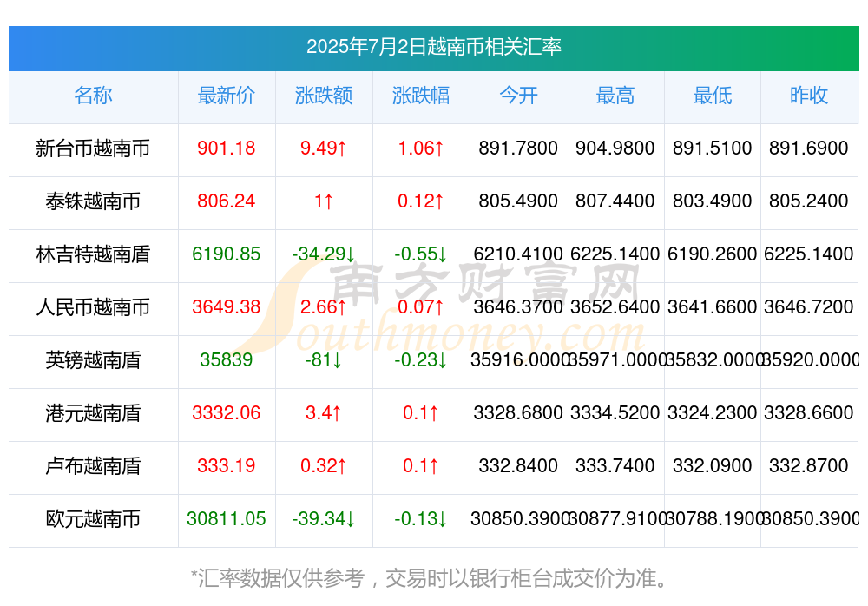Viewport: 868px width, 606px height.
Task: Click change percent -0.55↓
Action: pyautogui.click(x=421, y=254)
